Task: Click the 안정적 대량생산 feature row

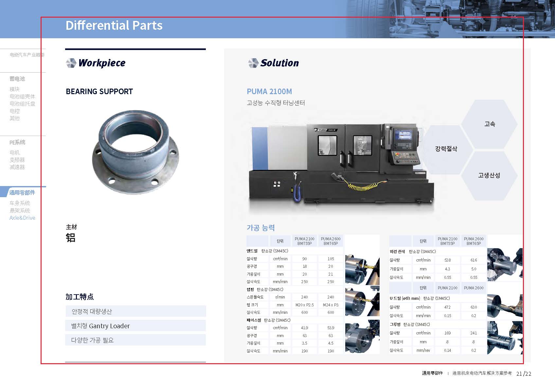Action: 135,311
